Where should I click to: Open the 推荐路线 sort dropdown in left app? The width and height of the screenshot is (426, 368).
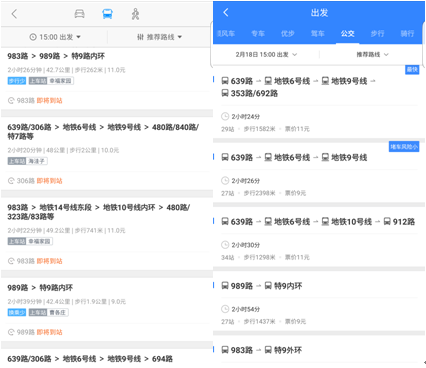pos(159,37)
